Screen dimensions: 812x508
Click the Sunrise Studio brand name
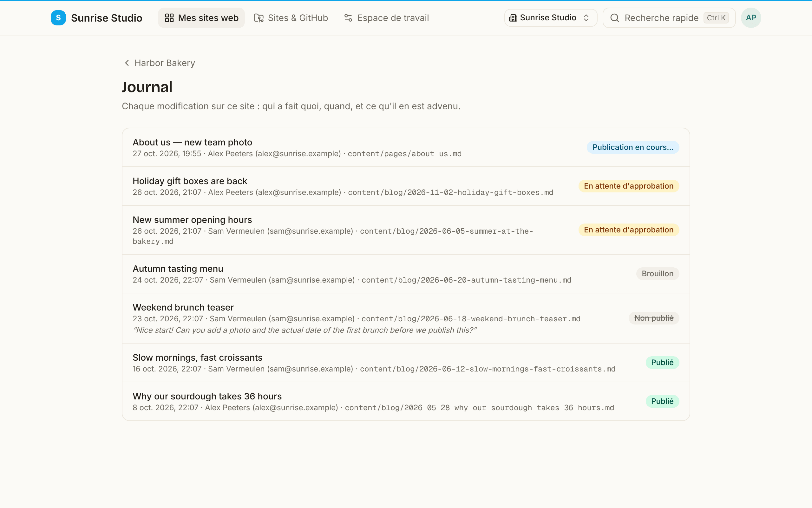coord(107,18)
